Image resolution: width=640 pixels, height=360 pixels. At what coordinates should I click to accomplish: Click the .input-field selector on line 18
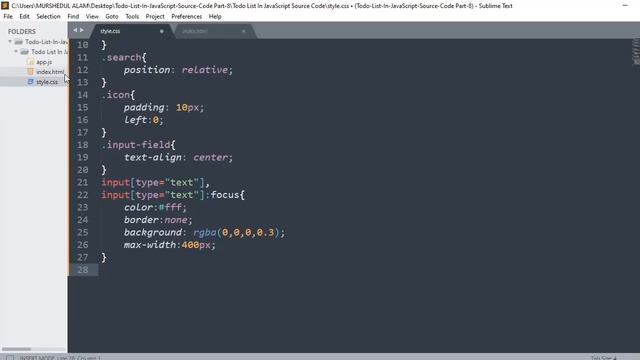[136, 144]
